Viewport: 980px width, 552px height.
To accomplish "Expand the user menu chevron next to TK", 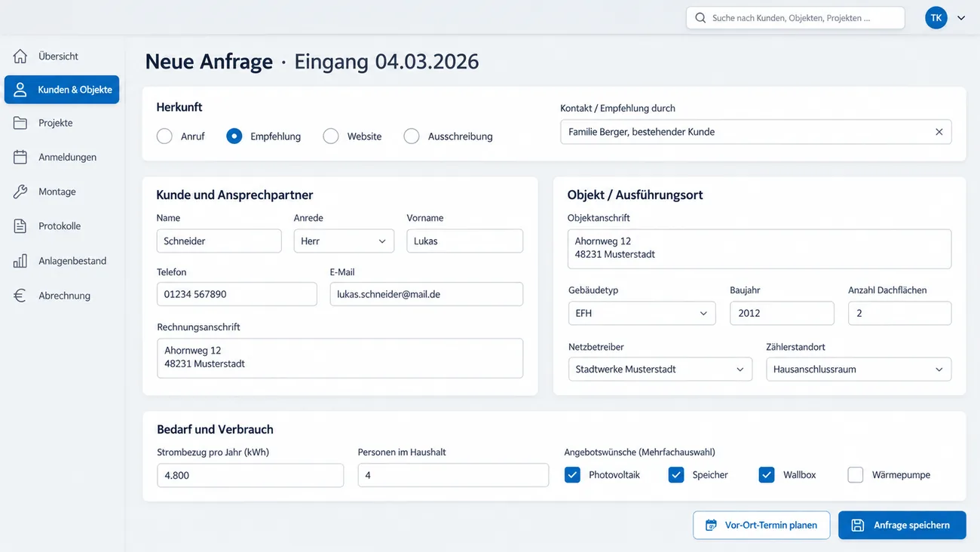I will (x=961, y=18).
